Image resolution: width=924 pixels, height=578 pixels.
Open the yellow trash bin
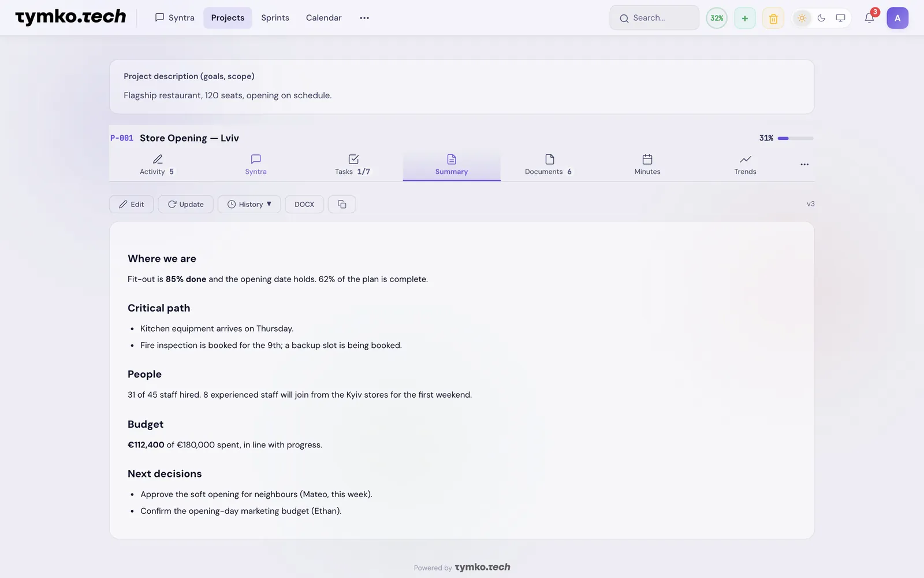tap(773, 18)
